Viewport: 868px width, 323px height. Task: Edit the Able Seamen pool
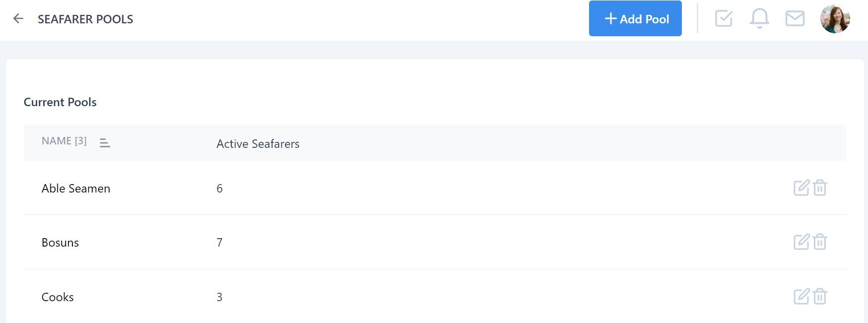click(x=801, y=188)
